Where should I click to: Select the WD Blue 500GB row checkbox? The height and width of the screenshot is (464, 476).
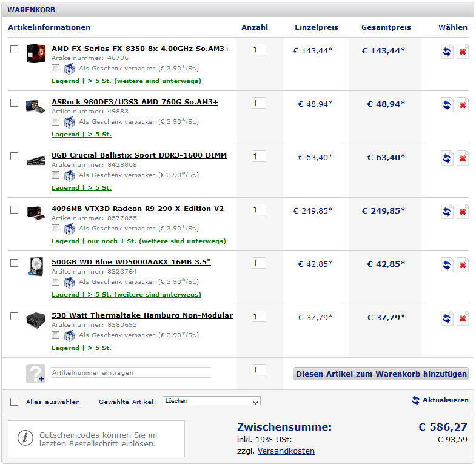pos(15,263)
